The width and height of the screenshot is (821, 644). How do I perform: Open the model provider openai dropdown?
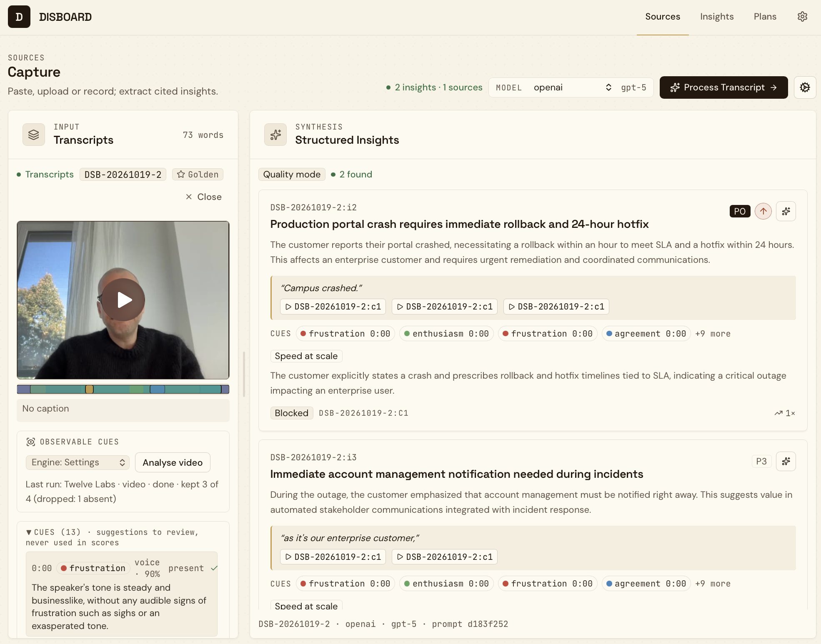pyautogui.click(x=572, y=87)
